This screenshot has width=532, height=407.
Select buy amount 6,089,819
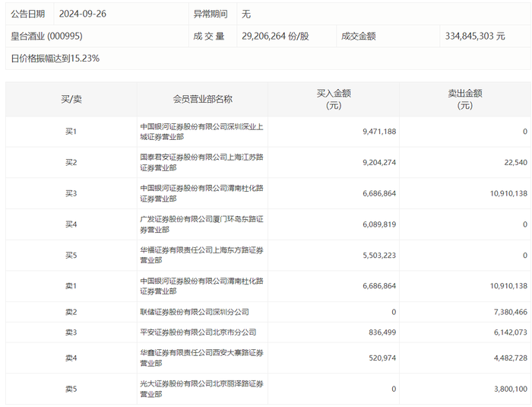[379, 224]
